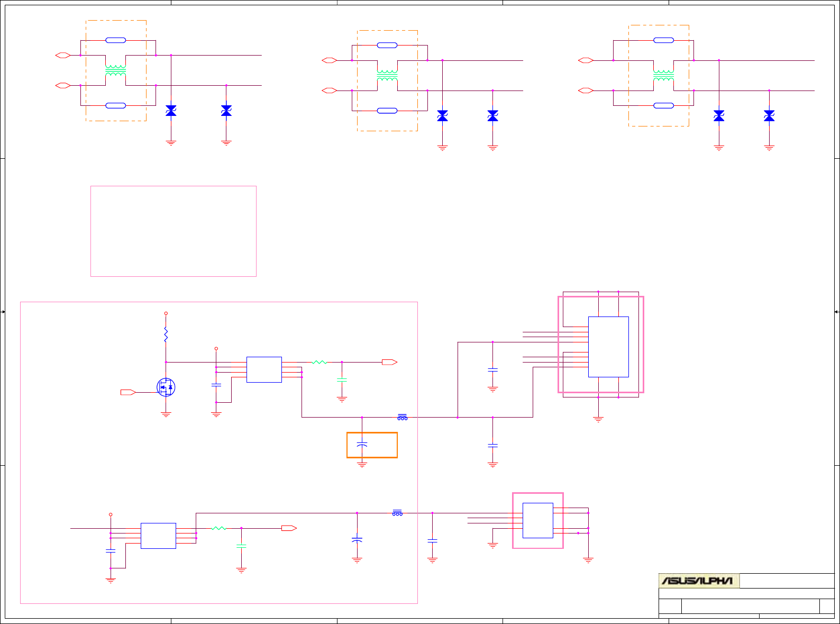Screen dimensions: 840x624
Task: Select the output port after the upper green resistor
Action: (x=389, y=362)
